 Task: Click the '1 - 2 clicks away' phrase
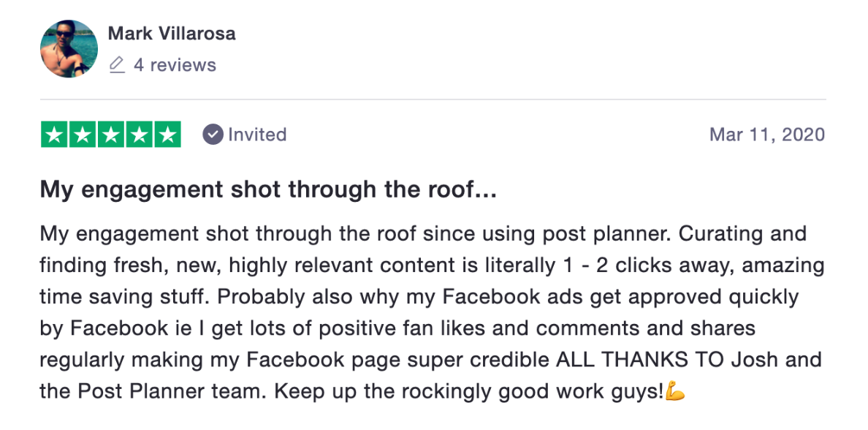(x=647, y=265)
